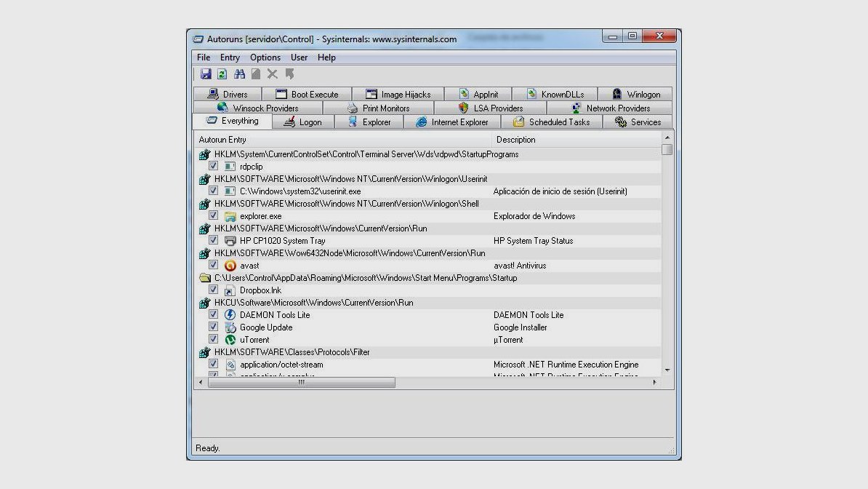The width and height of the screenshot is (868, 489).
Task: Sort by the Autorun Entry column header
Action: click(x=342, y=140)
